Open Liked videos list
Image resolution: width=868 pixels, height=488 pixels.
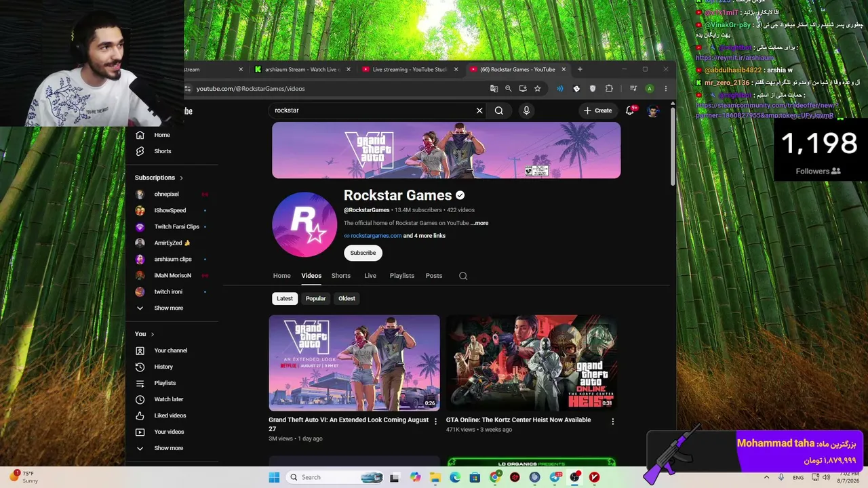[170, 415]
